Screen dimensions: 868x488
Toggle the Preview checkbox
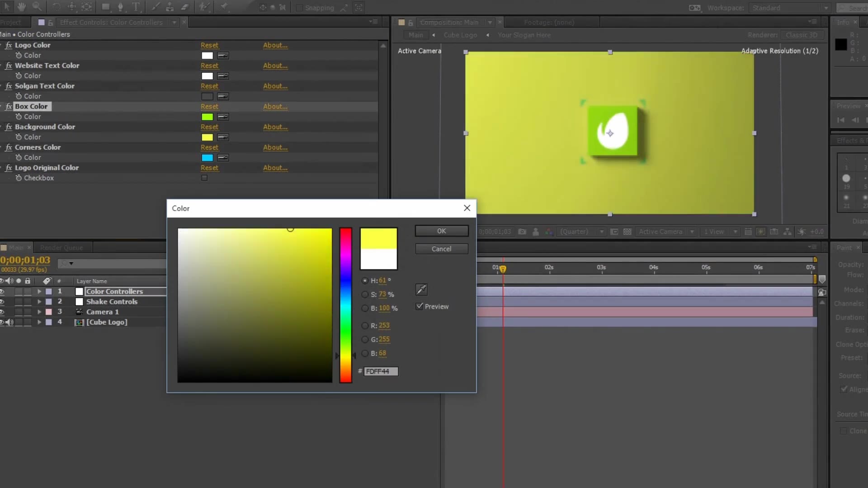pos(420,306)
